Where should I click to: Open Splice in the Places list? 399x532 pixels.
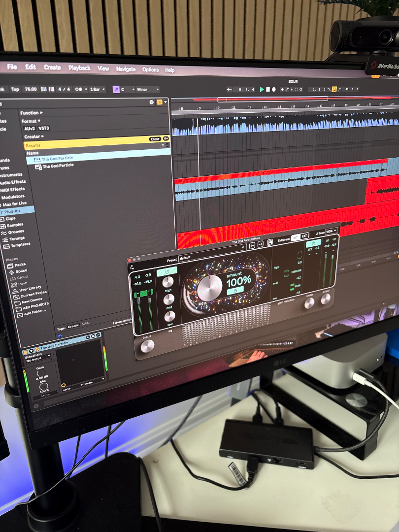coord(21,271)
